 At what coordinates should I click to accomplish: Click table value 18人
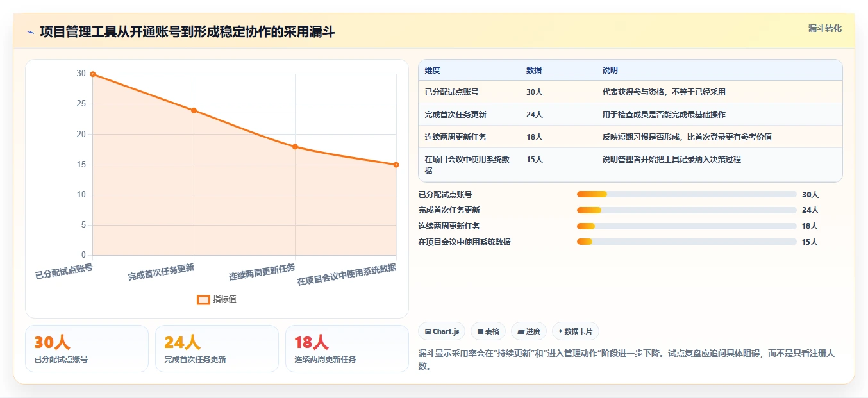(x=535, y=137)
